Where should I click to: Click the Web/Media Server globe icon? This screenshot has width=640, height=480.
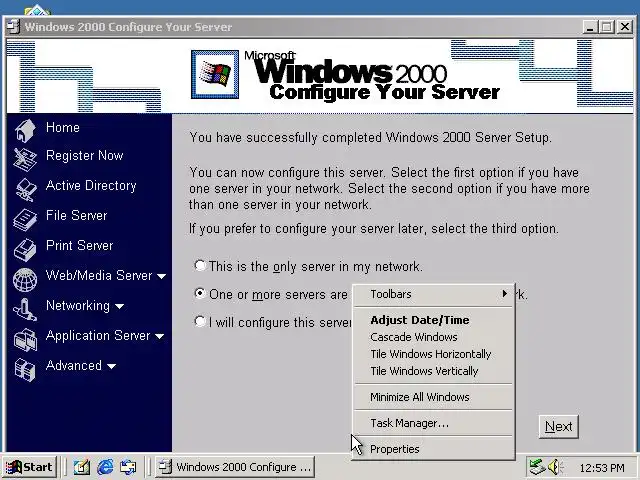click(25, 280)
